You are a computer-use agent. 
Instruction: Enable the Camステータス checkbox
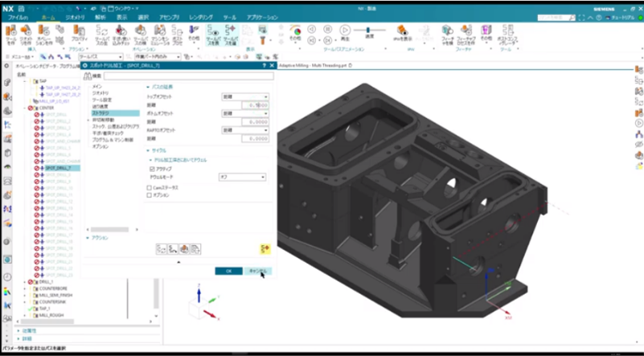(x=149, y=188)
